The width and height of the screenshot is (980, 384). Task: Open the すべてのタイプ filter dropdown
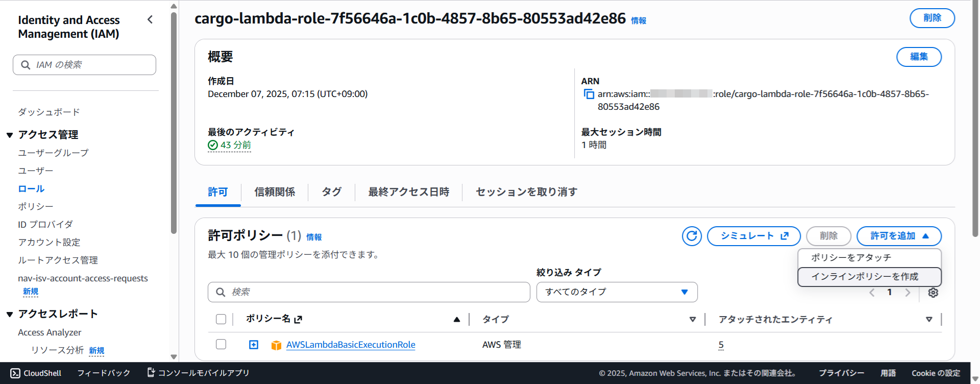coord(617,292)
